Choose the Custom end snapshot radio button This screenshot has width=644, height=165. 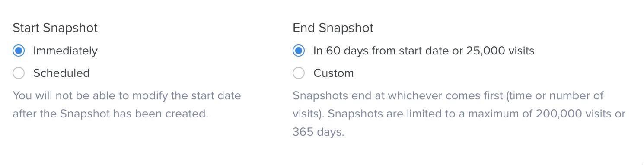298,73
